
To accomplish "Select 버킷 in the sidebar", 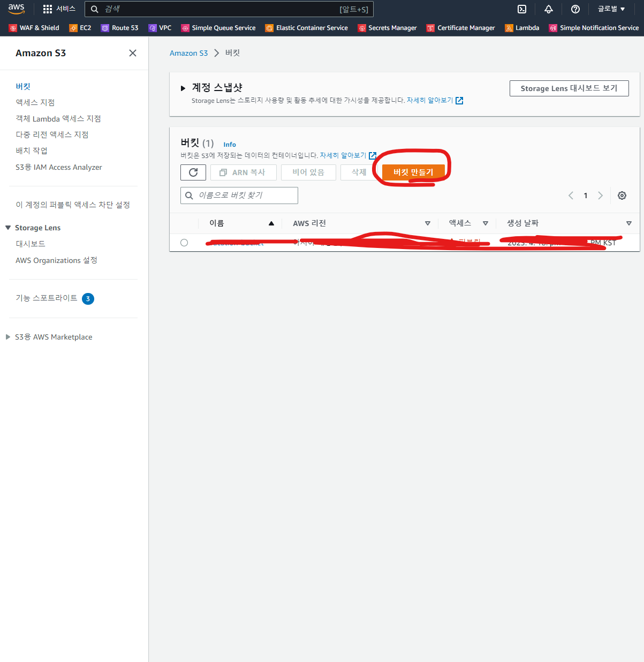I will point(23,86).
